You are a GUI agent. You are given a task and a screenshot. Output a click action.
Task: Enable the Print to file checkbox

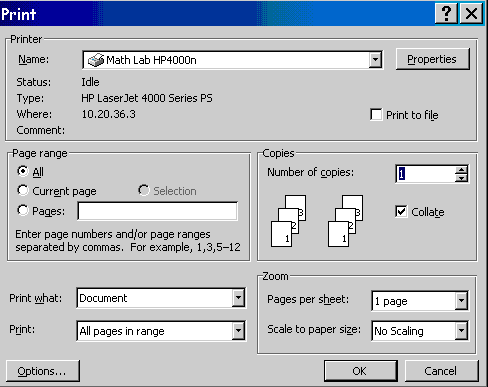pos(376,115)
